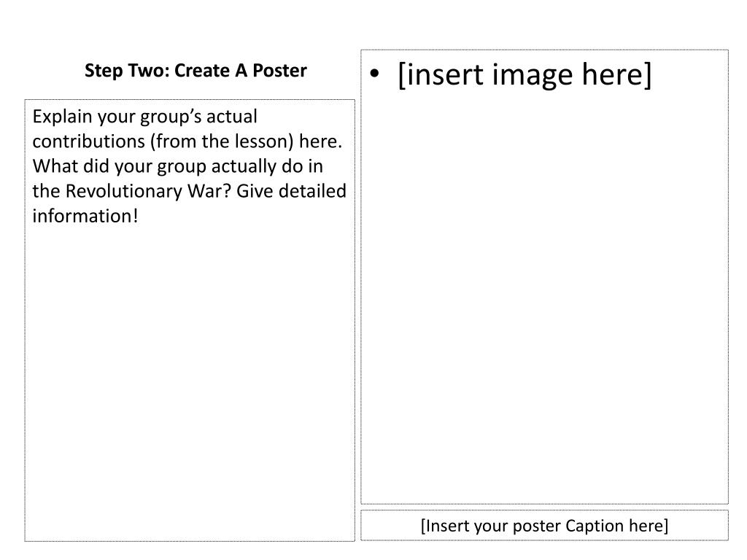Click the '[Insert your poster Caption here]' box
This screenshot has width=747, height=560.
[x=544, y=525]
